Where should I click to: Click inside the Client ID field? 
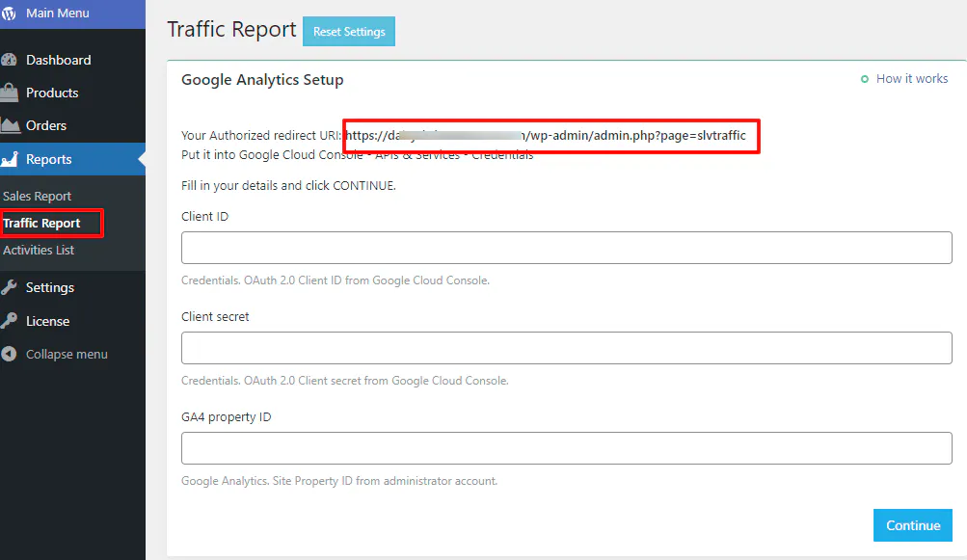pos(565,248)
